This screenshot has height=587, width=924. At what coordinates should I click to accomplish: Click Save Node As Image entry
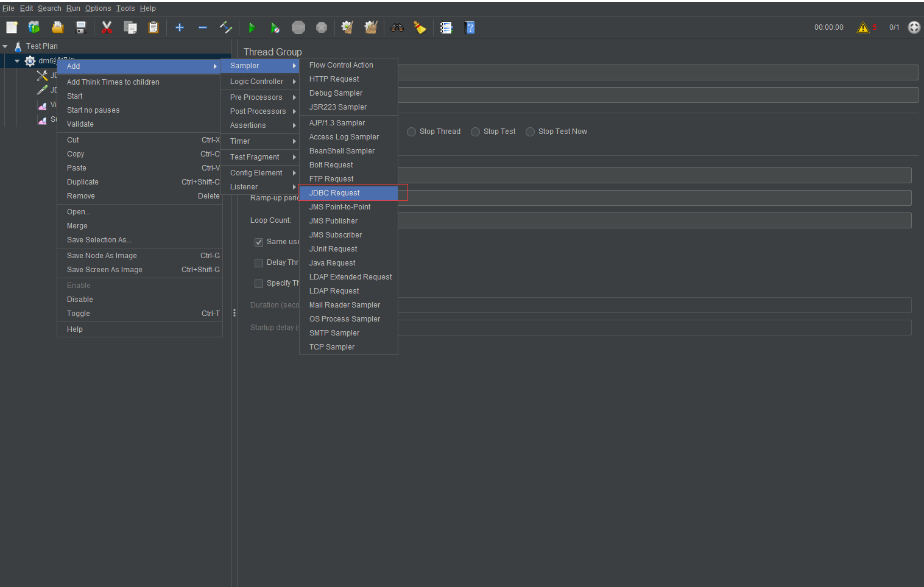(140, 256)
